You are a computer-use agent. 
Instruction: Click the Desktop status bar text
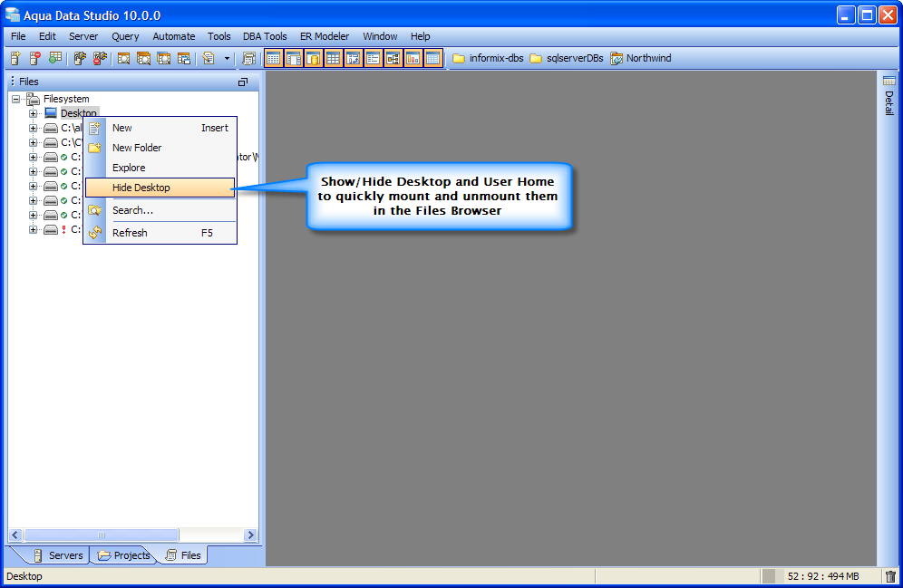pos(24,576)
